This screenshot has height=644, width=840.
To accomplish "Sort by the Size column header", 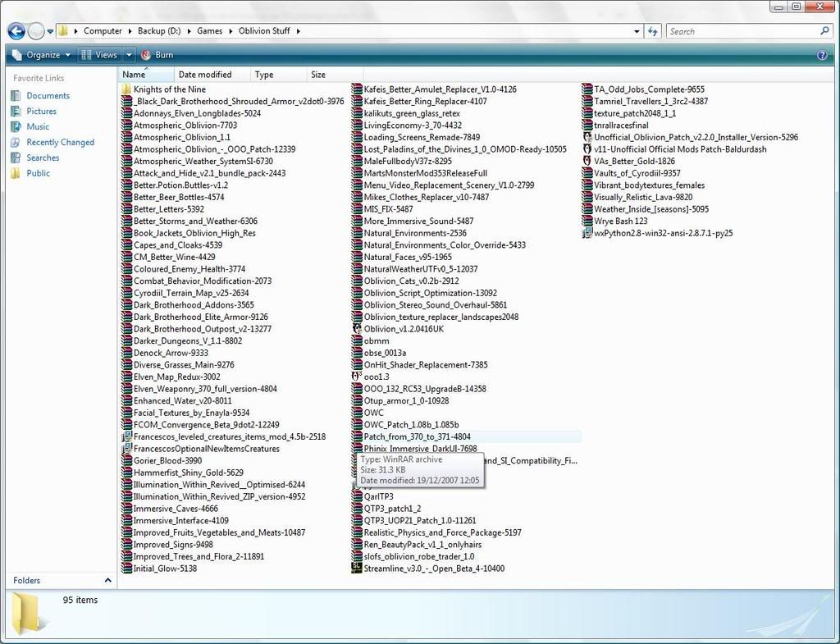I will pyautogui.click(x=336, y=75).
